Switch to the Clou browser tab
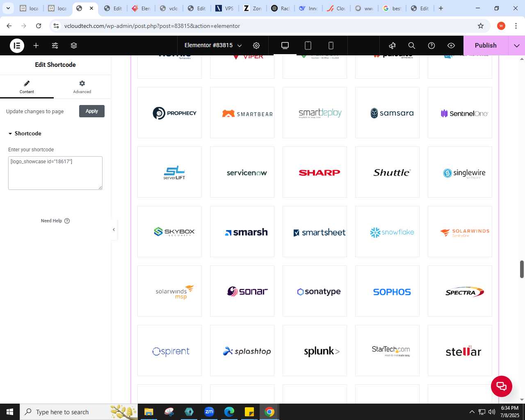Screen dimensions: 525x420 tap(336, 8)
